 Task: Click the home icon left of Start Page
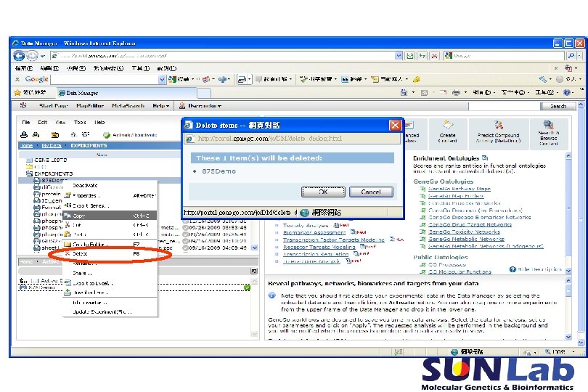tap(23, 106)
